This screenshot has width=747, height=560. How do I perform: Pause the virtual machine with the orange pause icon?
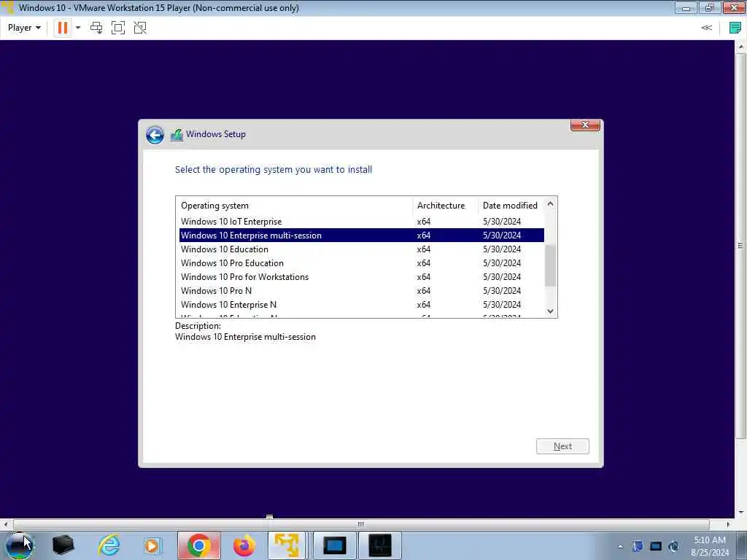[63, 28]
